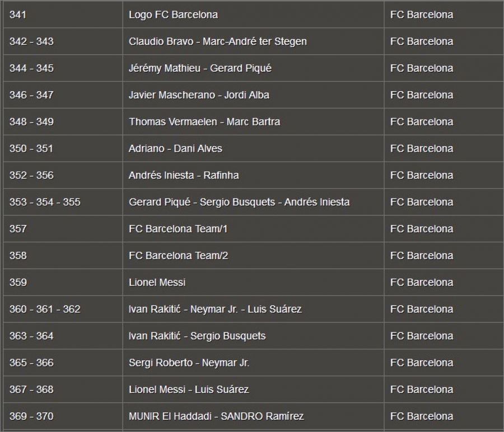Select the number cell "342 - 343"
The image size is (504, 432).
point(31,41)
